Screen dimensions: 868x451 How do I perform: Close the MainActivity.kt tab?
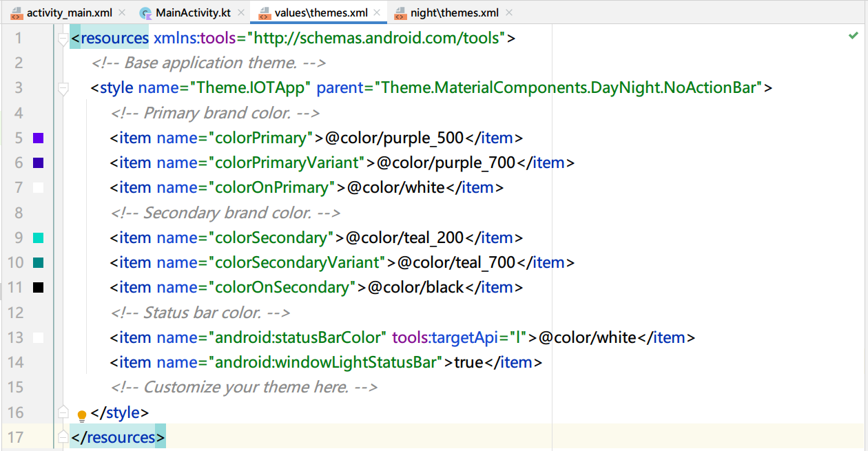tap(240, 12)
